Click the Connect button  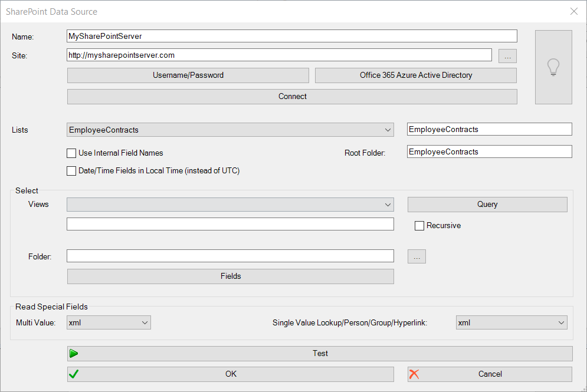(x=293, y=97)
